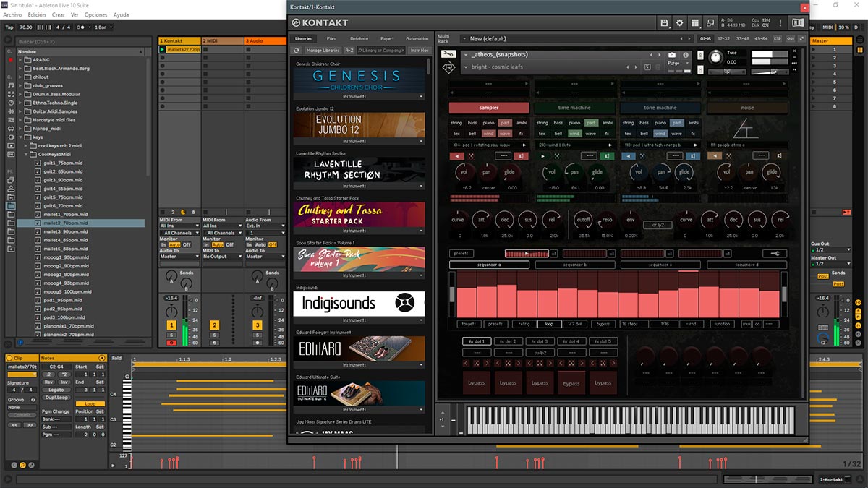Image resolution: width=868 pixels, height=488 pixels.
Task: Open Kontakt workspace management icon
Action: pos(695,23)
